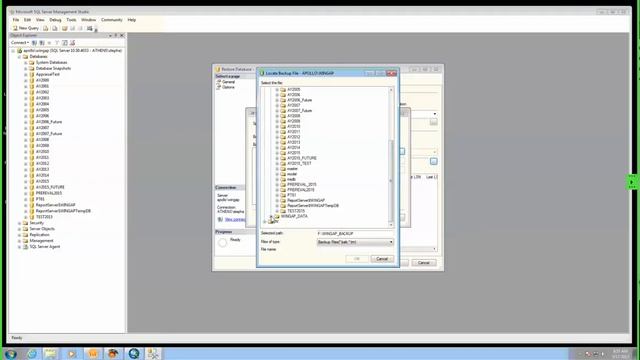The image size is (640, 360).
Task: Open the Help menu
Action: pyautogui.click(x=131, y=20)
